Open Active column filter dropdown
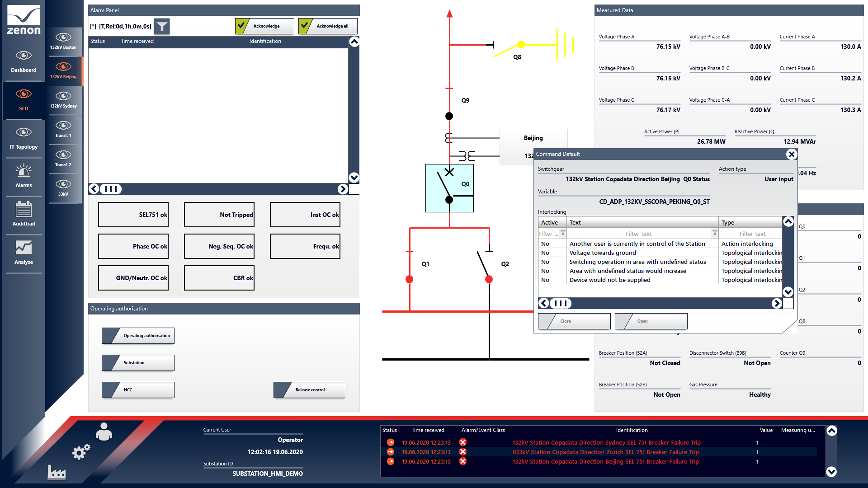Screen dimensions: 868x488 point(563,234)
